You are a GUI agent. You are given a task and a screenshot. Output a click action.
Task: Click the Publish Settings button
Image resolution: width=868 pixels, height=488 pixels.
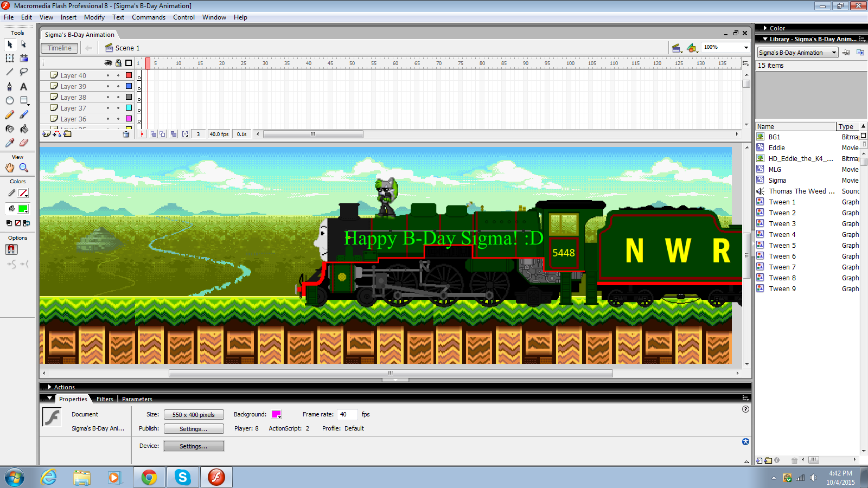coord(194,429)
